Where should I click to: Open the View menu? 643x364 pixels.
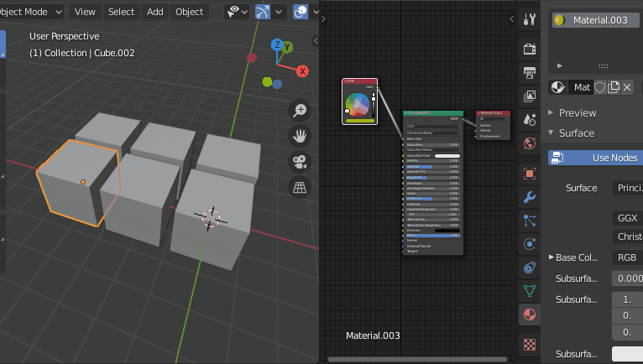(x=85, y=12)
